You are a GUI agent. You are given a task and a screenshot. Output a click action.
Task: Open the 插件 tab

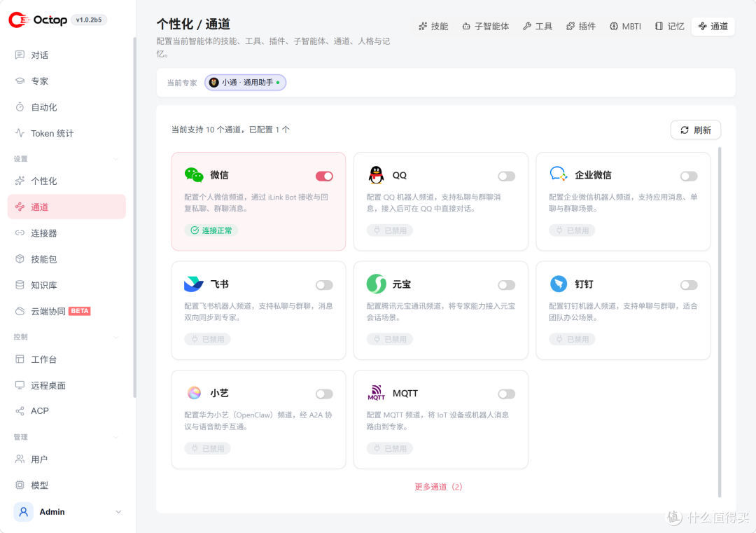pos(581,27)
